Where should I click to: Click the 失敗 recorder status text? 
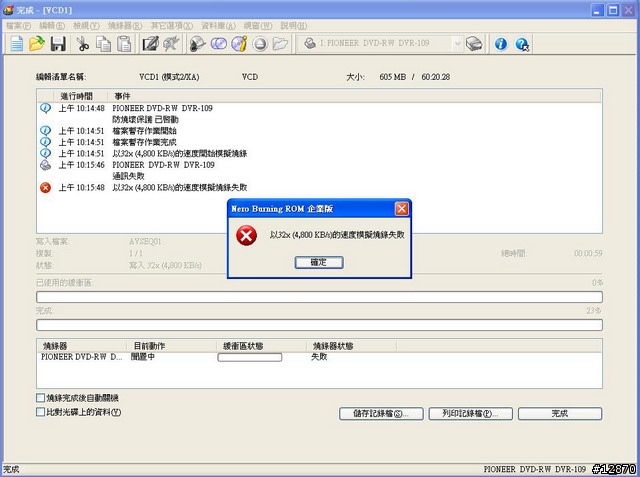click(x=319, y=357)
